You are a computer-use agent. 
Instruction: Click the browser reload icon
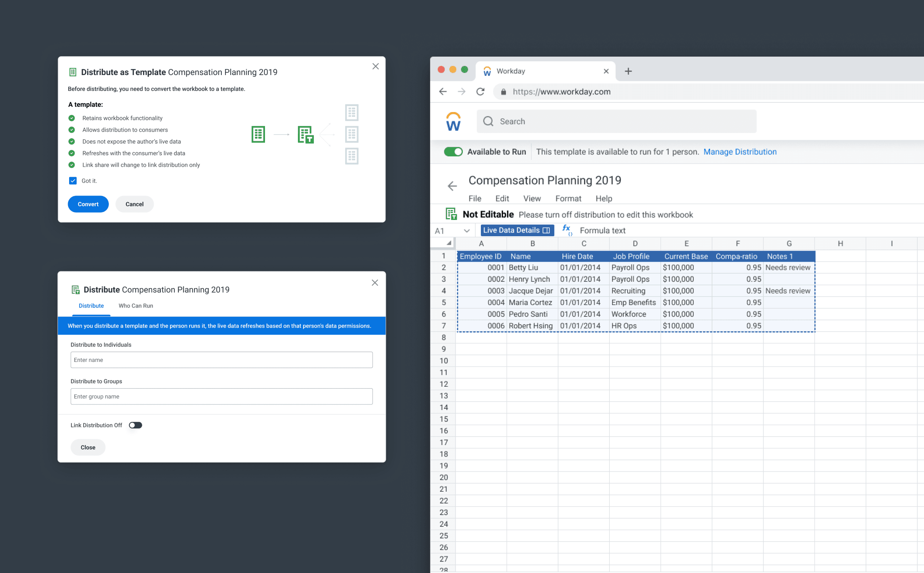(x=480, y=92)
